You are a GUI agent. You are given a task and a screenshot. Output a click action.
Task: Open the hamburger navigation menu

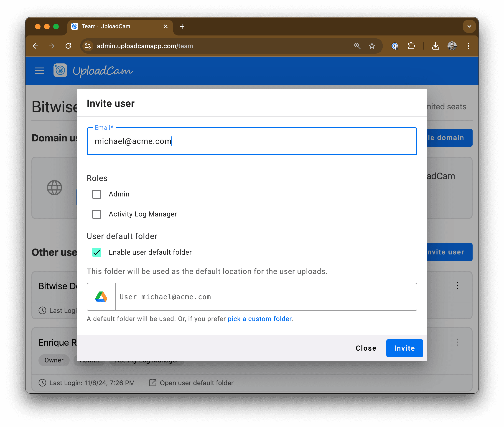(x=40, y=71)
